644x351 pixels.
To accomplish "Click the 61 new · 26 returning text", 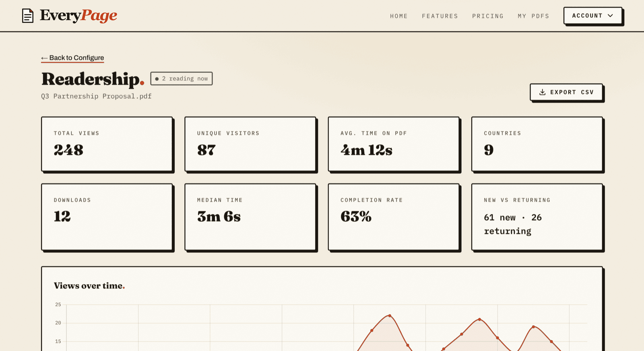I will pyautogui.click(x=513, y=224).
